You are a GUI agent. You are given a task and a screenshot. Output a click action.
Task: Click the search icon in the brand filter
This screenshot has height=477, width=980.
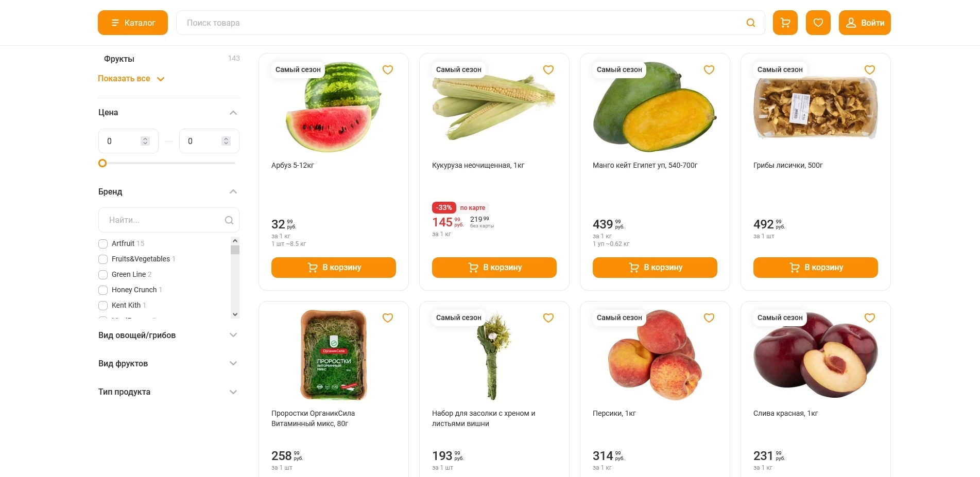coord(229,220)
